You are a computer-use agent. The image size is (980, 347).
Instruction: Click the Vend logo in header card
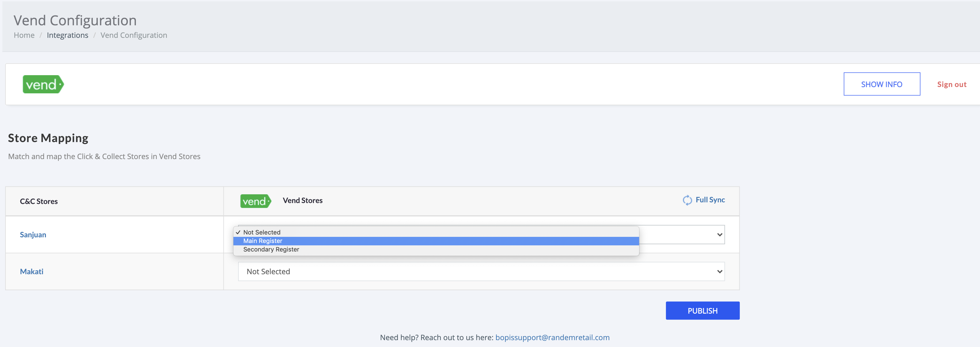click(43, 84)
